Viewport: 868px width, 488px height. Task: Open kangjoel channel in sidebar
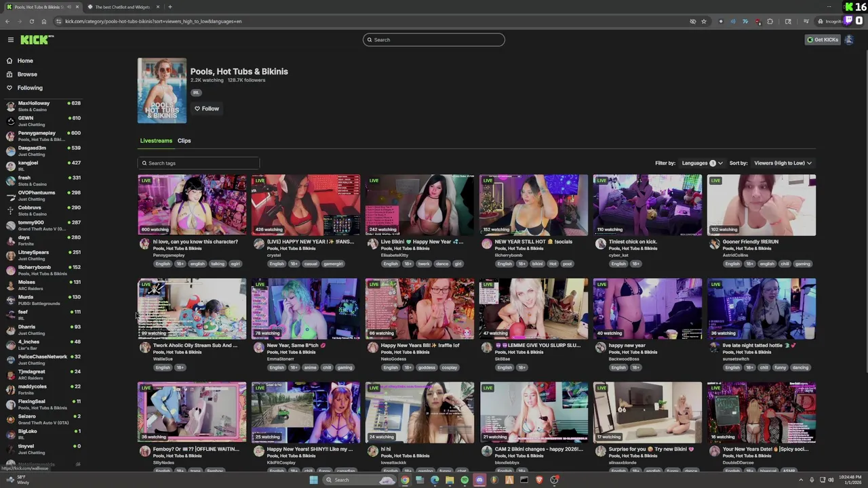(x=42, y=165)
